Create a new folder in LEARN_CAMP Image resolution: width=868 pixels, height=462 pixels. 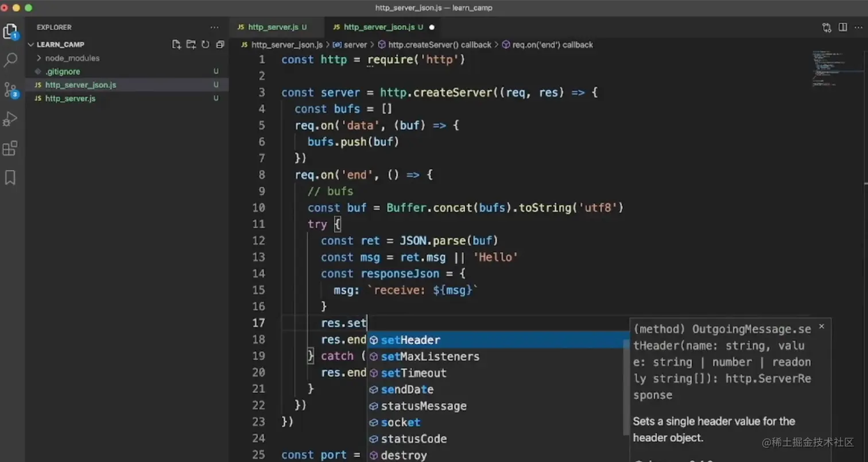tap(191, 44)
